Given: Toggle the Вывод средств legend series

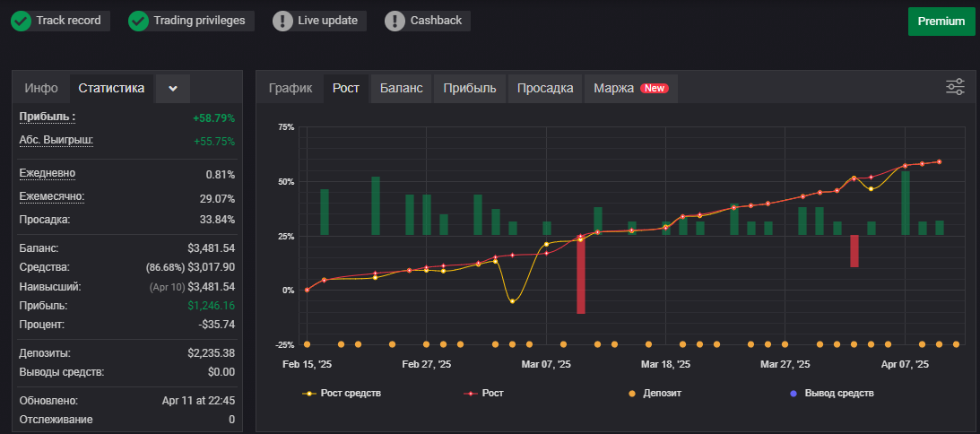Looking at the screenshot, I should pyautogui.click(x=831, y=394).
